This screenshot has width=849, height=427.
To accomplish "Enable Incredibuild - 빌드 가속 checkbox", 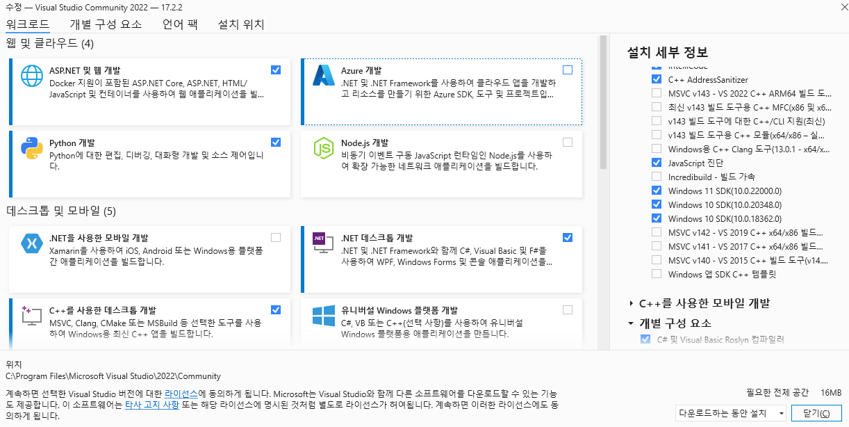I will 656,176.
